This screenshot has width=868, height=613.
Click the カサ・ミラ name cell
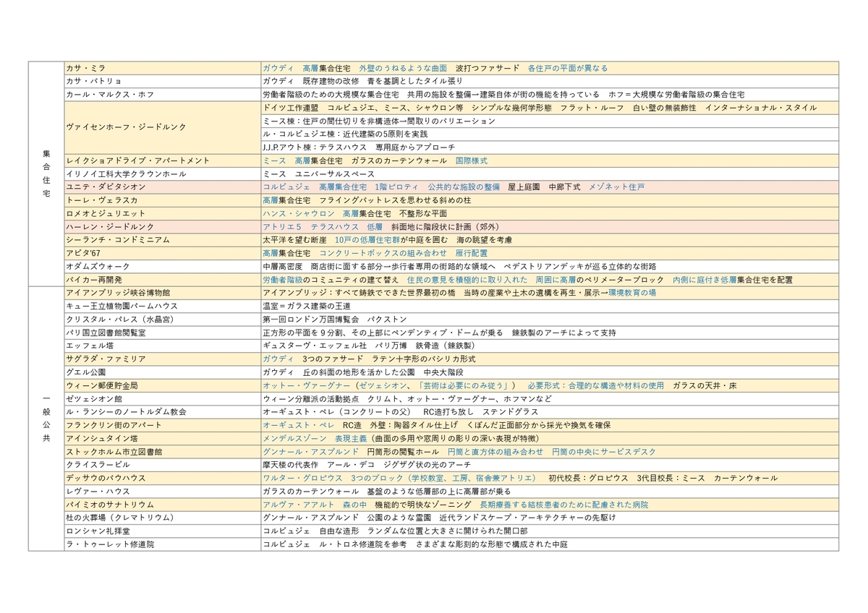162,68
